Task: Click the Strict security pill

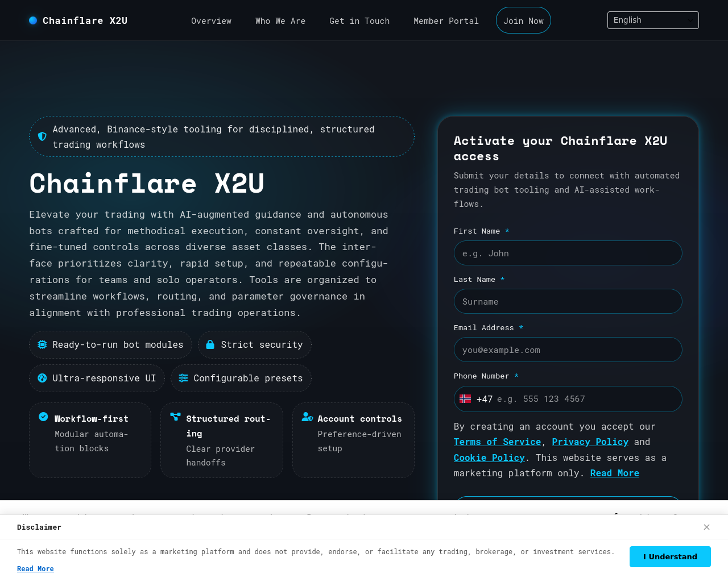Action: [254, 344]
